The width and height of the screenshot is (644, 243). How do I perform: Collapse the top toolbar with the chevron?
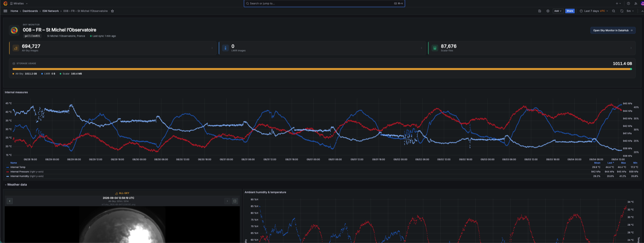(x=642, y=11)
